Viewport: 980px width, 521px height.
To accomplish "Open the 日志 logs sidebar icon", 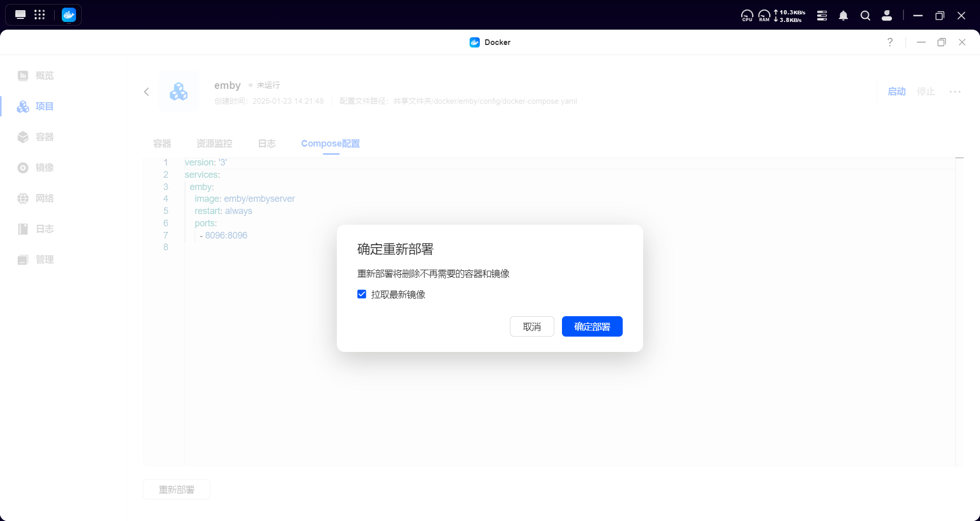I will pos(23,229).
